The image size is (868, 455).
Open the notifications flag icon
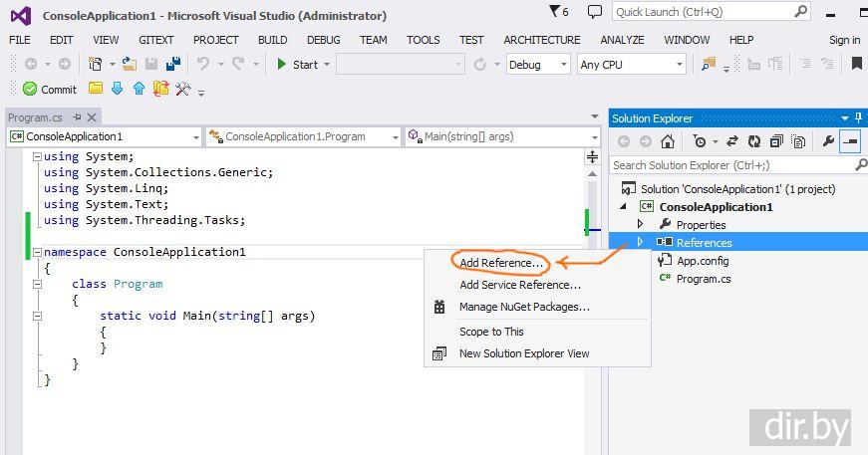tap(557, 12)
